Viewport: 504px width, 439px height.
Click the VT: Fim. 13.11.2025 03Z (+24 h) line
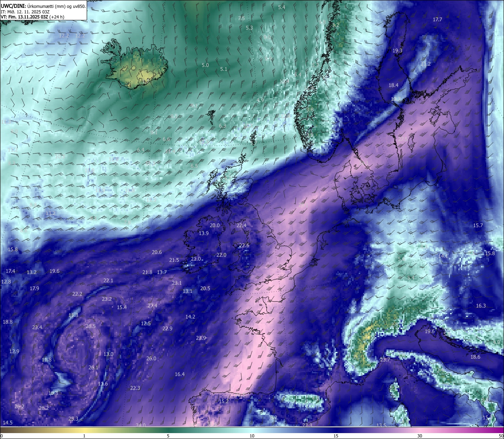(x=33, y=17)
